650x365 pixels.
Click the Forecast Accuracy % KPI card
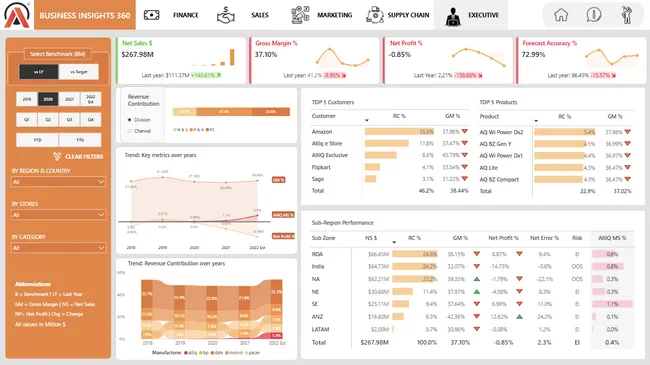tap(581, 61)
